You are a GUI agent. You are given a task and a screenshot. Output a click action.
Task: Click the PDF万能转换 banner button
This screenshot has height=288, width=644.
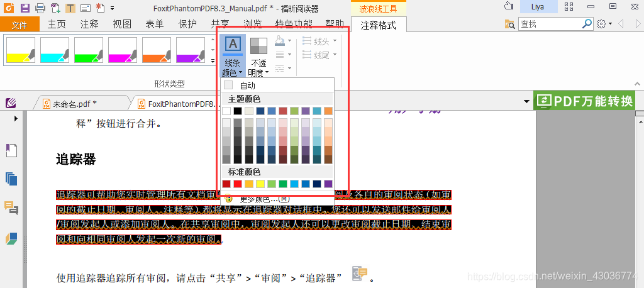[x=584, y=101]
